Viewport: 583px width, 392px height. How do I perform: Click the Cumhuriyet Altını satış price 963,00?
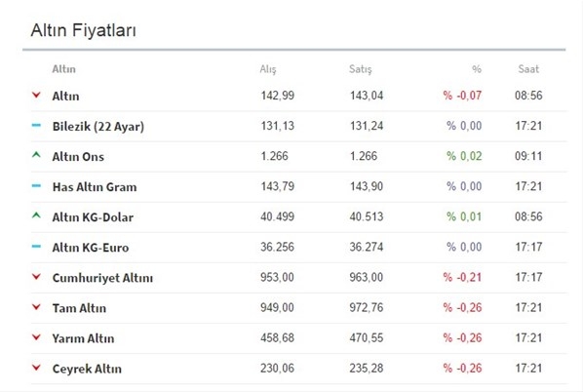366,277
